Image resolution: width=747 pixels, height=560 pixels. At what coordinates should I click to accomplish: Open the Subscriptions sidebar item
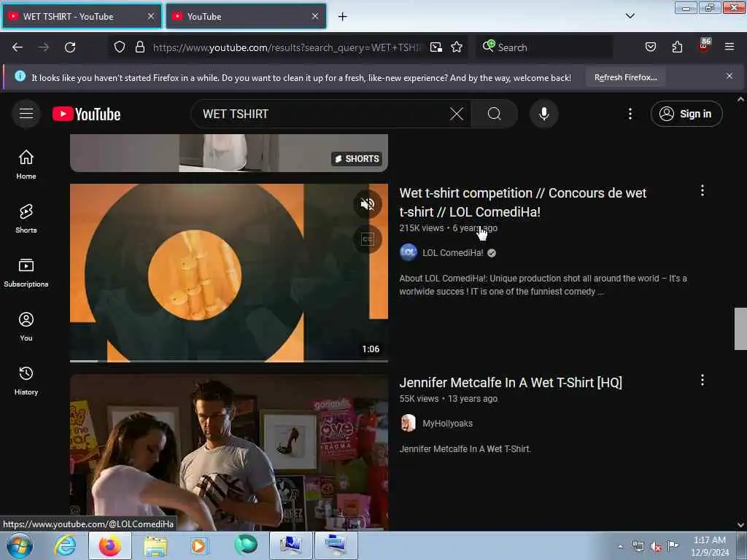point(26,273)
